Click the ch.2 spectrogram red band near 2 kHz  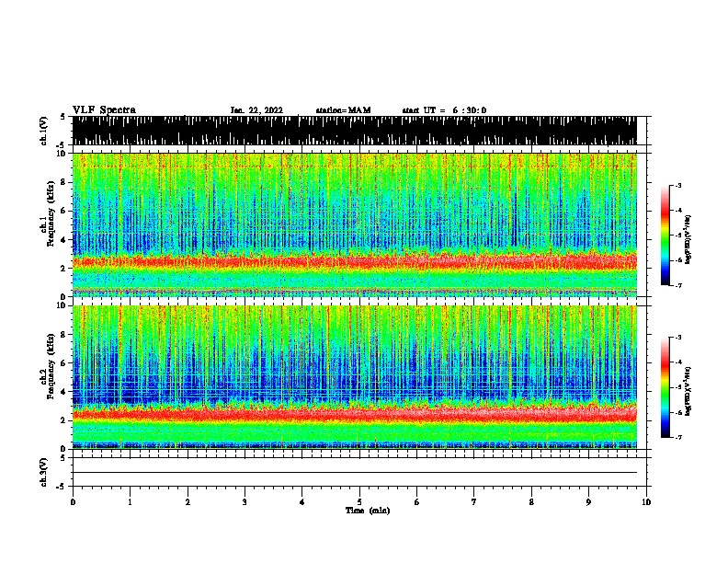(354, 413)
